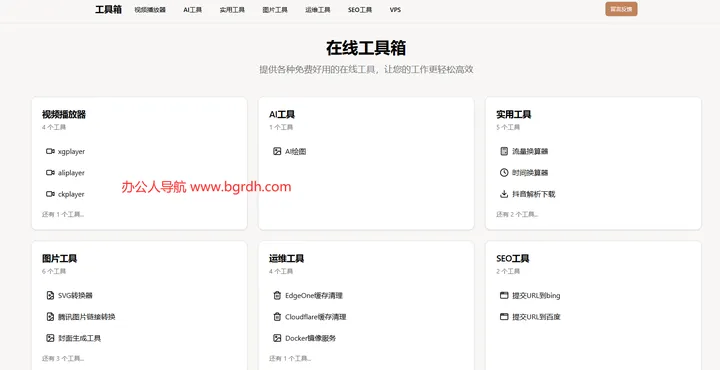Click the brown button in the top bar
This screenshot has height=370, width=720.
621,9
